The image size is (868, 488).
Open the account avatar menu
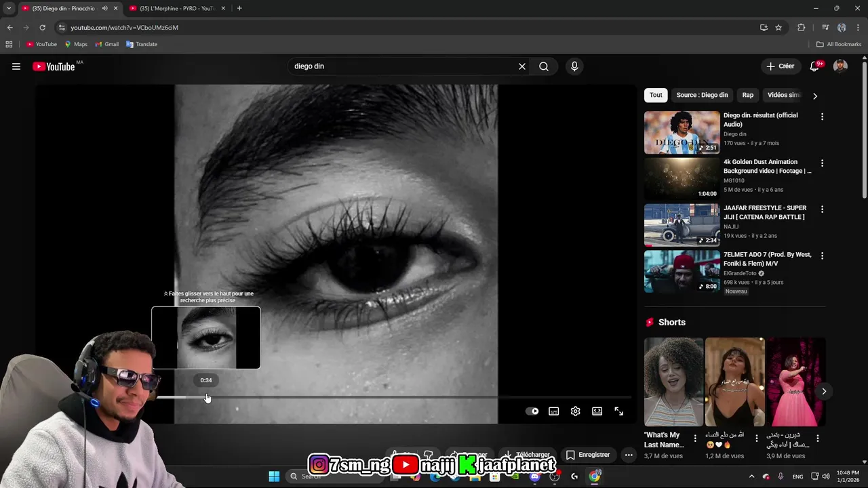840,66
